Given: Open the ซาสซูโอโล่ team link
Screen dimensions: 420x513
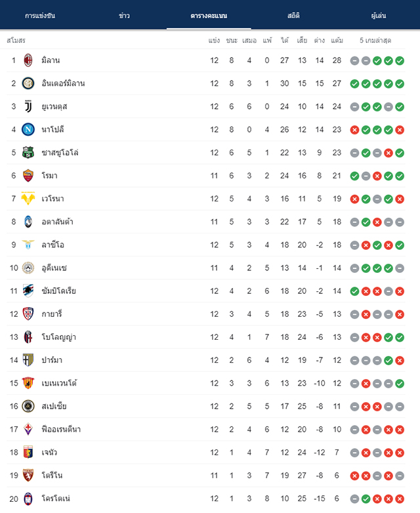Looking at the screenshot, I should point(60,153).
